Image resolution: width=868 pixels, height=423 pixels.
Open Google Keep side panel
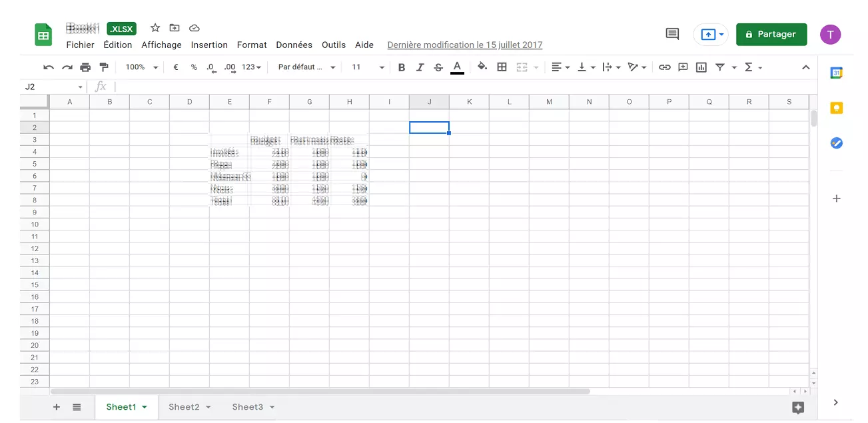pos(837,108)
